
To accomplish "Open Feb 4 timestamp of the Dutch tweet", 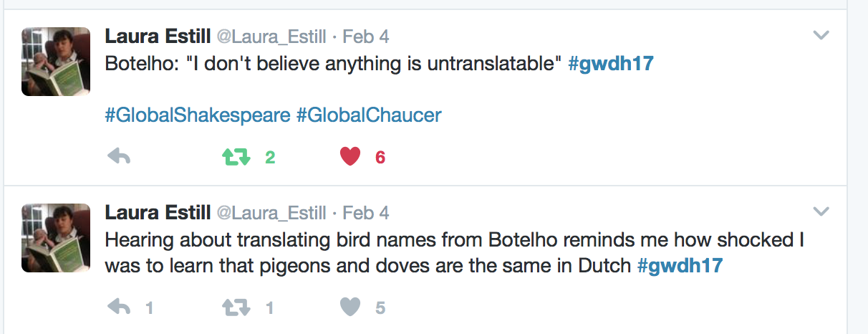I will pos(366,212).
